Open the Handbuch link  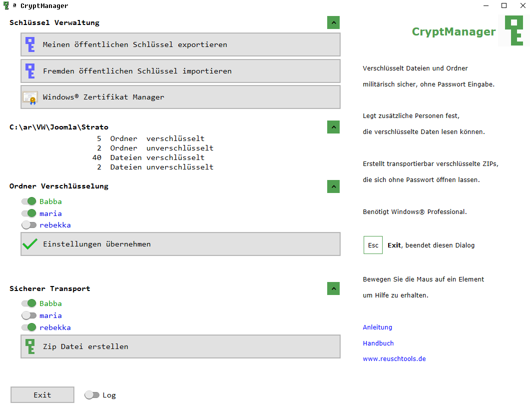[378, 343]
